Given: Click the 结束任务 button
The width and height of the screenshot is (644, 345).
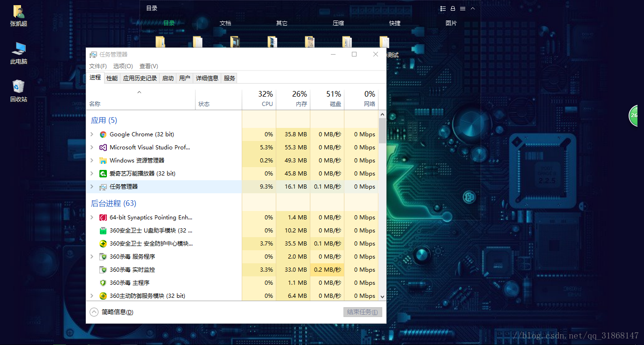Looking at the screenshot, I should pyautogui.click(x=363, y=312).
